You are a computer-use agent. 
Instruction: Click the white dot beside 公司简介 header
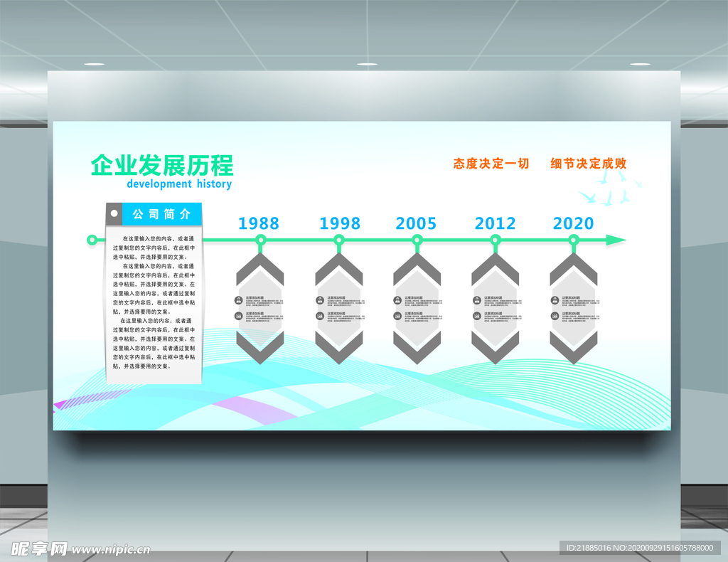coord(114,213)
